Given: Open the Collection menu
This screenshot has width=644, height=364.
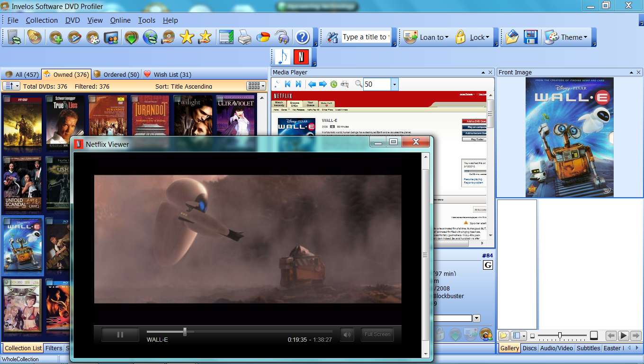Looking at the screenshot, I should point(42,20).
